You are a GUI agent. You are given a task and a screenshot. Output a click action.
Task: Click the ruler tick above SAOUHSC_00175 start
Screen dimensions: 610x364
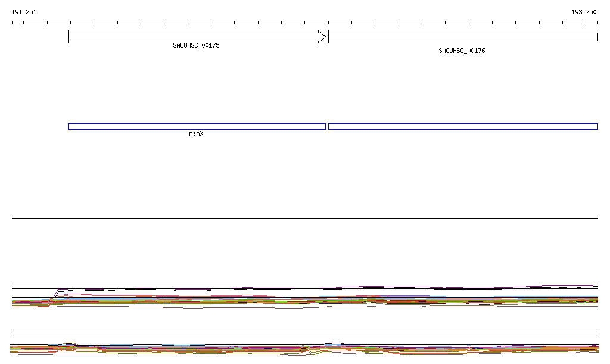coord(70,23)
